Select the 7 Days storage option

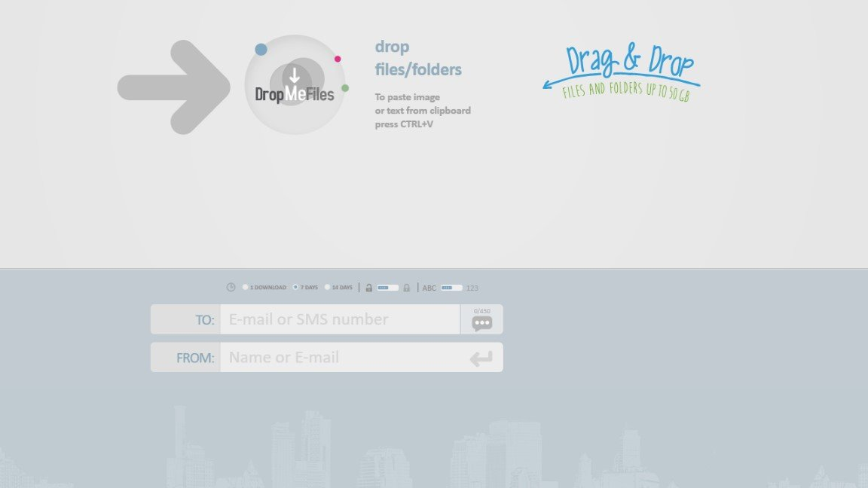click(x=296, y=288)
